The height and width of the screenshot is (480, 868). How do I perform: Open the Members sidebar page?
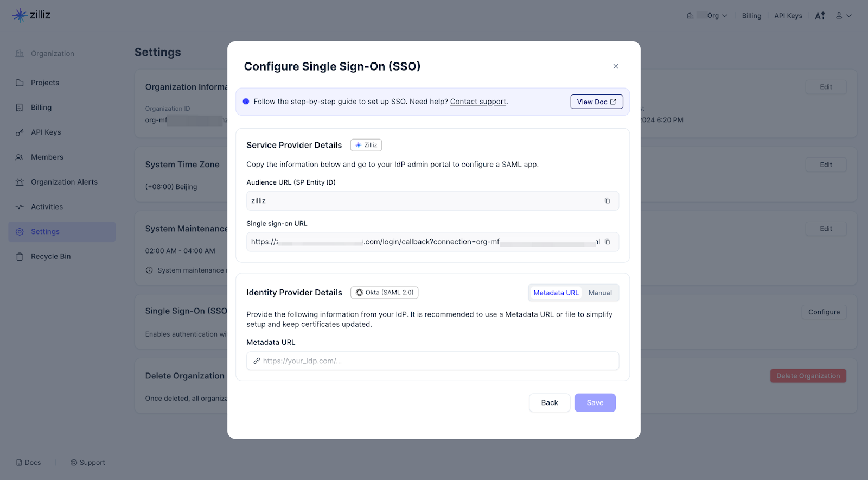47,157
